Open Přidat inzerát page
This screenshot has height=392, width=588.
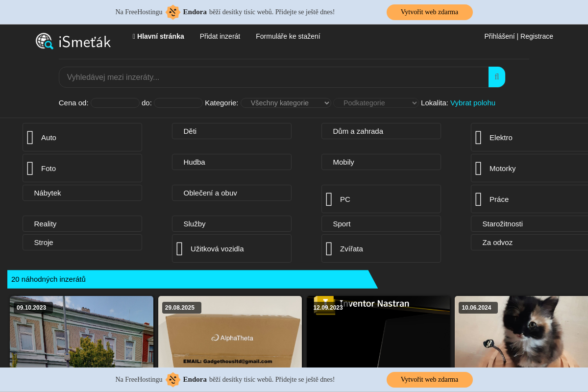(x=220, y=36)
